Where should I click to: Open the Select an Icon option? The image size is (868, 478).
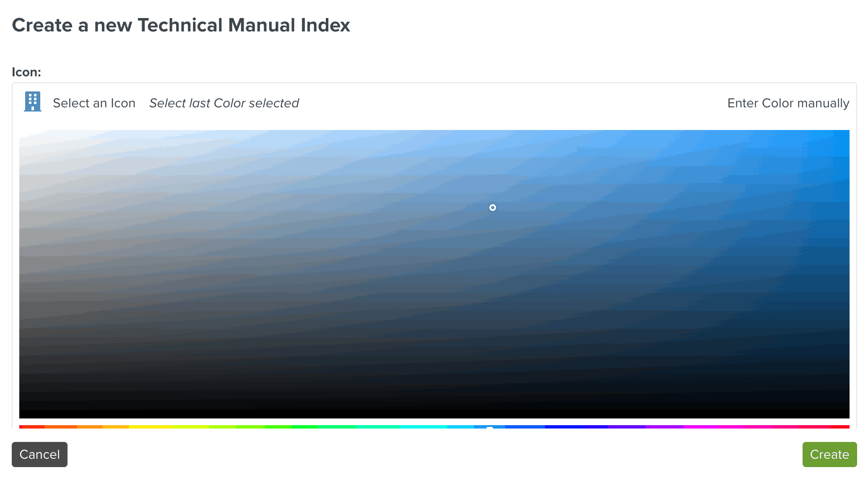point(94,103)
